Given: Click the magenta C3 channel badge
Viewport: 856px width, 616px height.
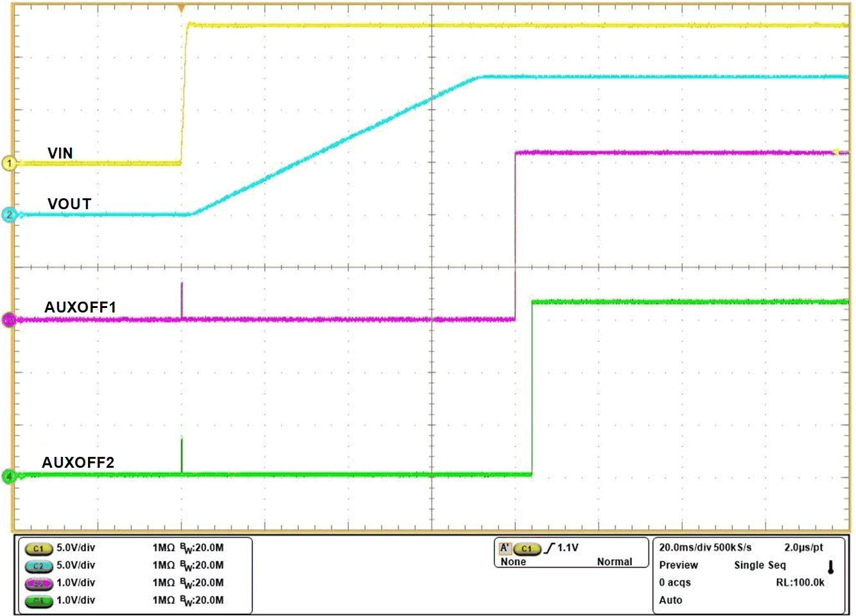Looking at the screenshot, I should [39, 583].
